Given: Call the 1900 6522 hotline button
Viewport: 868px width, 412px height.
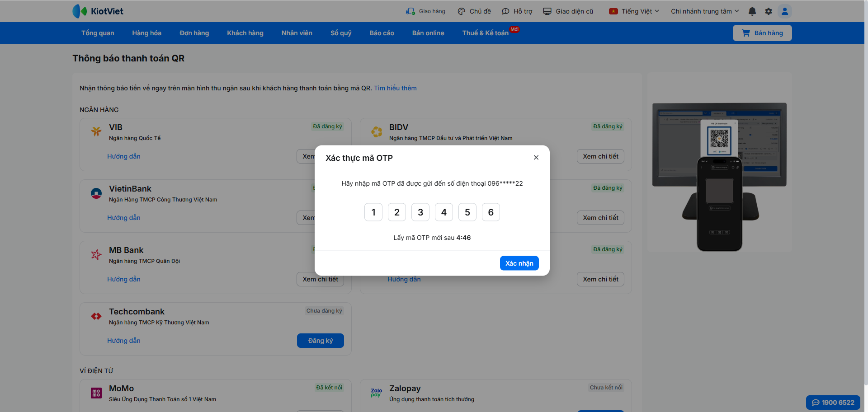Looking at the screenshot, I should pyautogui.click(x=833, y=403).
